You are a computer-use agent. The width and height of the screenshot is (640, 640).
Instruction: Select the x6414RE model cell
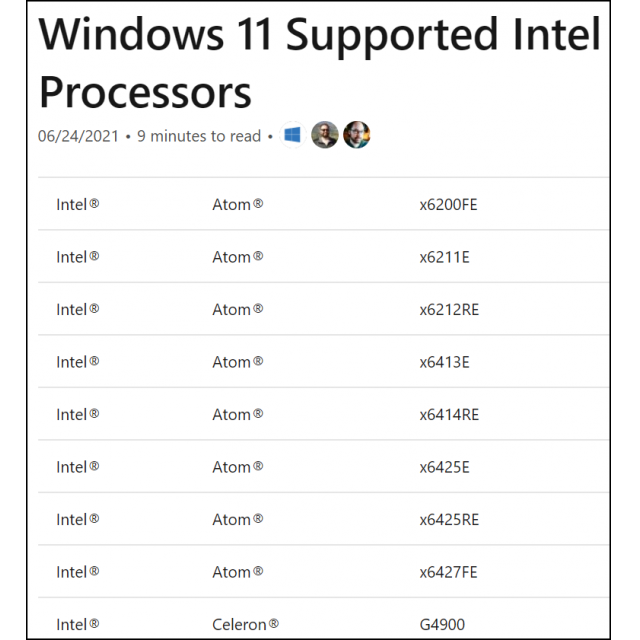449,415
